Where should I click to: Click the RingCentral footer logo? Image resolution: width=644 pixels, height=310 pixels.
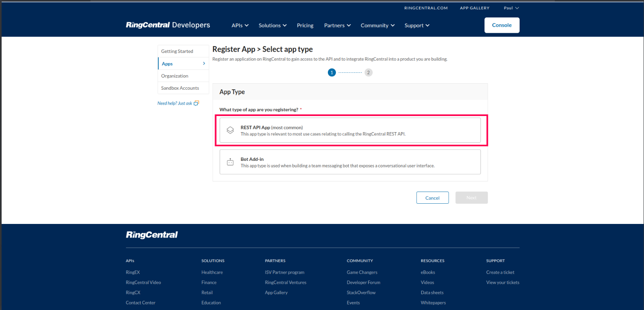pos(152,235)
